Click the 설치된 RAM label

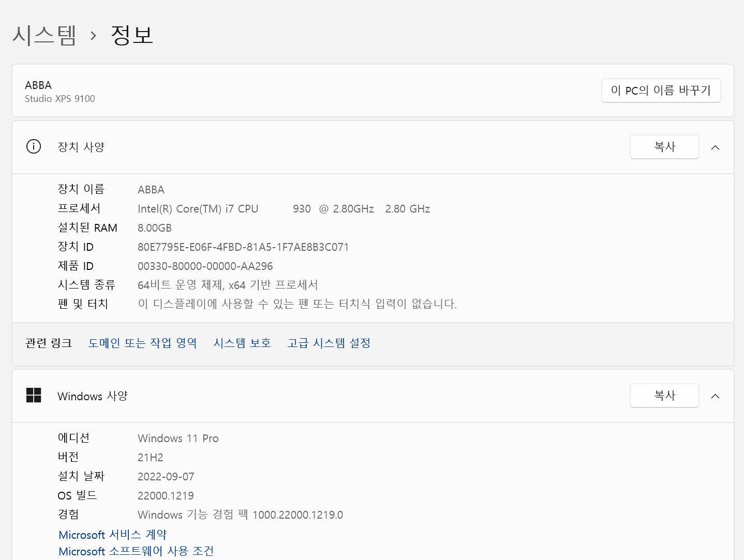click(x=87, y=228)
